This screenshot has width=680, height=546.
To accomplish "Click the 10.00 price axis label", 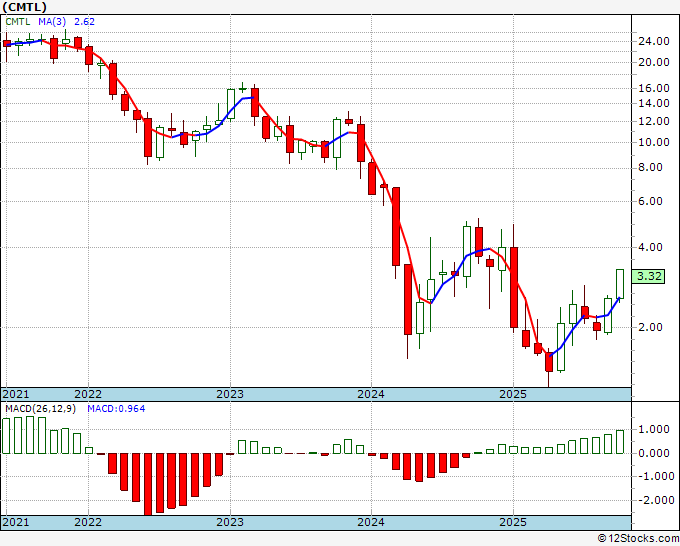I will (x=654, y=143).
